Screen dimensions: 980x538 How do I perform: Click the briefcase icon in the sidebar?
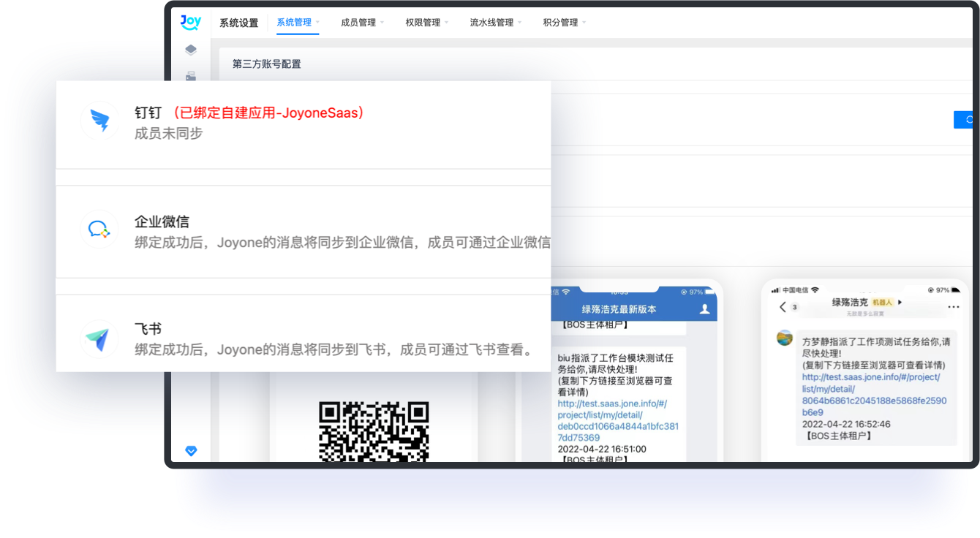coord(191,76)
